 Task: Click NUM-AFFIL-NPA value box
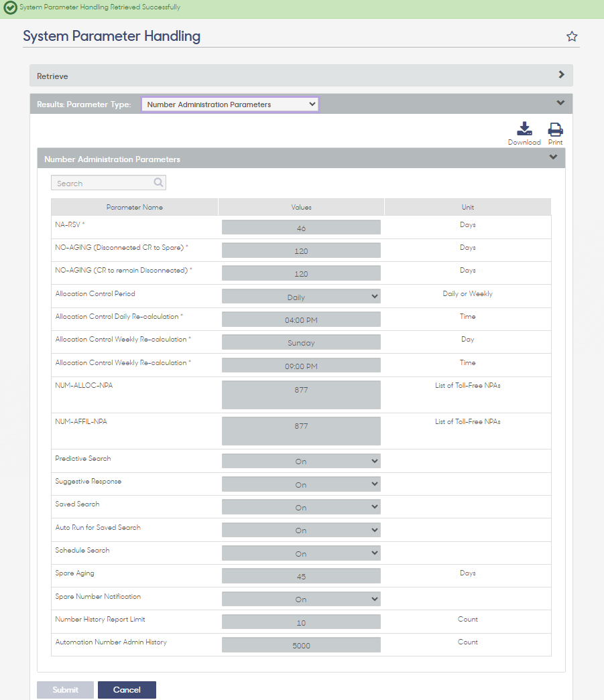tap(301, 431)
